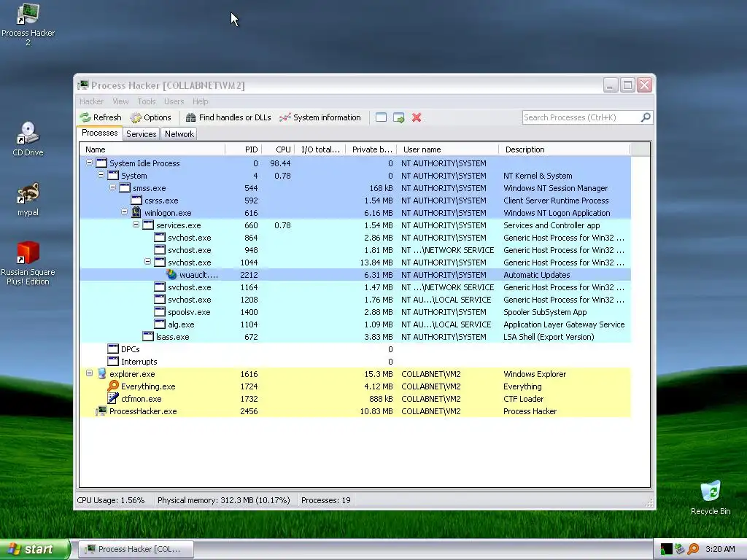Viewport: 747px width, 560px height.
Task: Open Options from the toolbar
Action: [150, 117]
